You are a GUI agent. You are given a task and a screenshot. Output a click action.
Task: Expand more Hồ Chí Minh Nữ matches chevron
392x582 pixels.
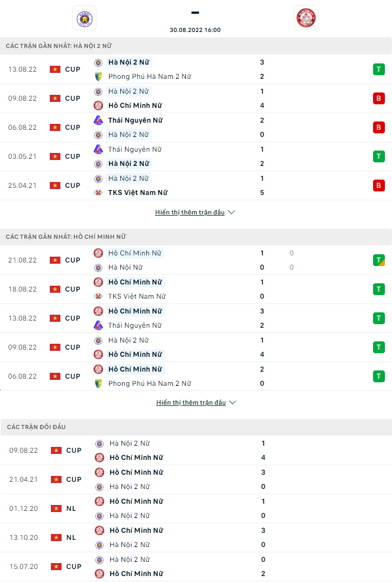click(233, 402)
